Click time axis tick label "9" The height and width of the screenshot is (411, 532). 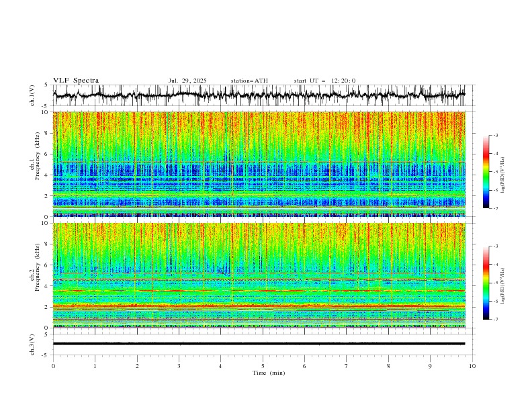430,366
